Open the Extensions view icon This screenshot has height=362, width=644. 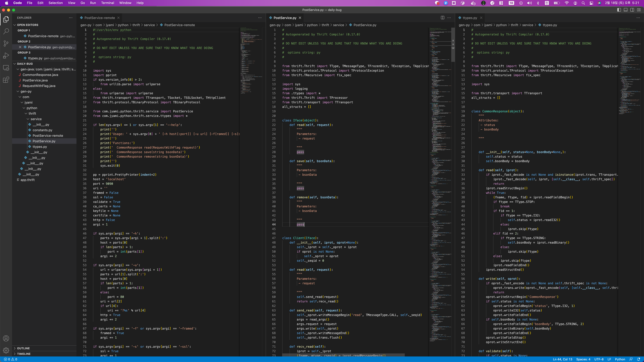(6, 80)
